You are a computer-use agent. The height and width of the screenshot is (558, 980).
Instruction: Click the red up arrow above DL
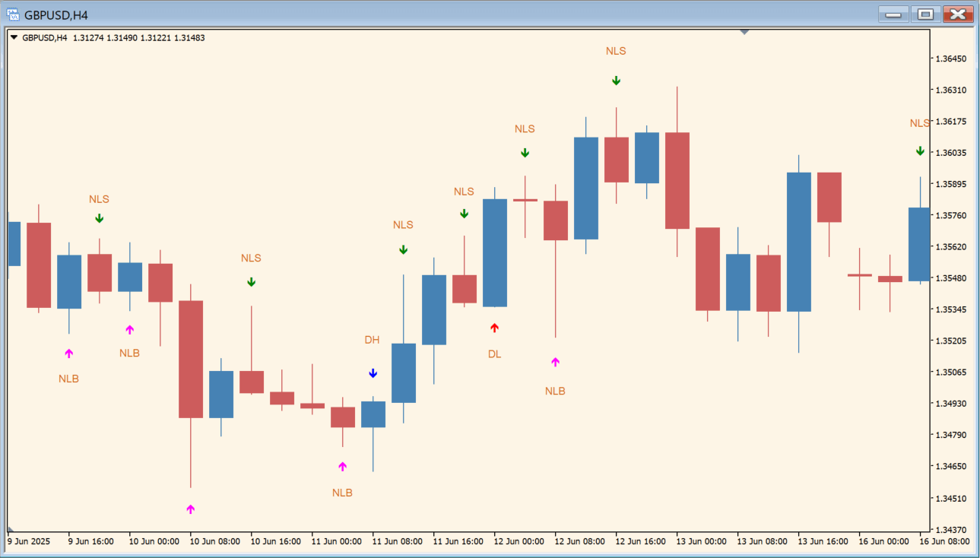pyautogui.click(x=494, y=328)
